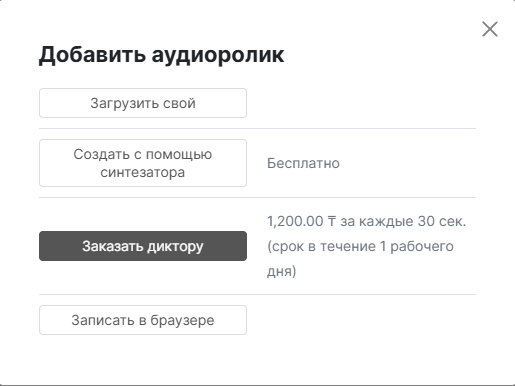This screenshot has width=515, height=386.
Task: Click the Бесплатно label beside synthesizer option
Action: pyautogui.click(x=303, y=163)
